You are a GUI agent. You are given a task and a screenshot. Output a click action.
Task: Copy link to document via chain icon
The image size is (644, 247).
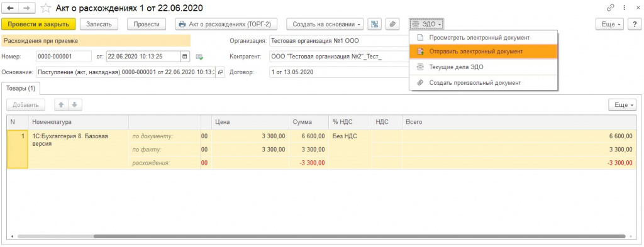point(610,8)
